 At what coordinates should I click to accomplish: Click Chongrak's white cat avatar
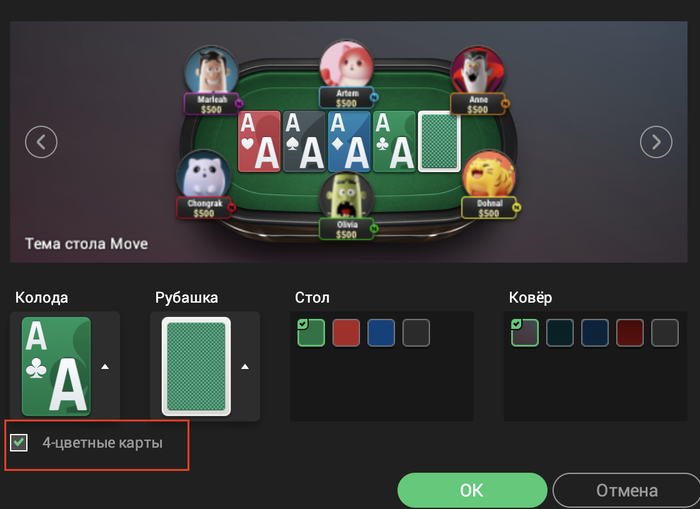tap(204, 175)
